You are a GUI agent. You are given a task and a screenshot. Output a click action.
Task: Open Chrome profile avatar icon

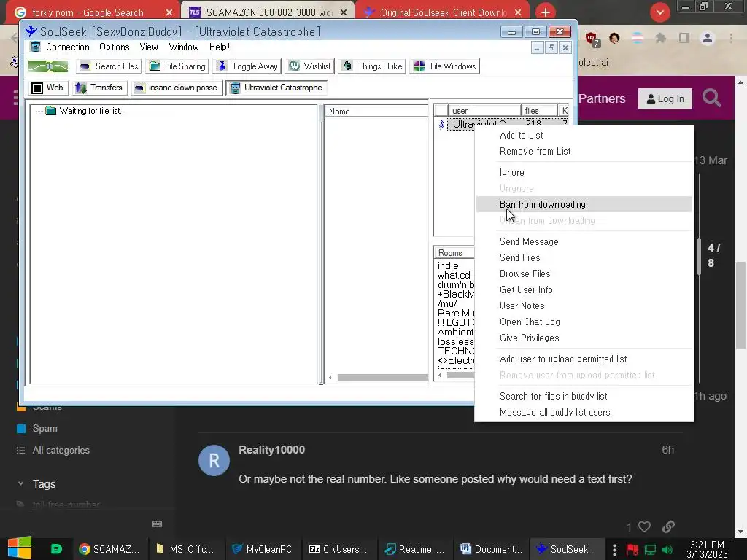tap(708, 38)
